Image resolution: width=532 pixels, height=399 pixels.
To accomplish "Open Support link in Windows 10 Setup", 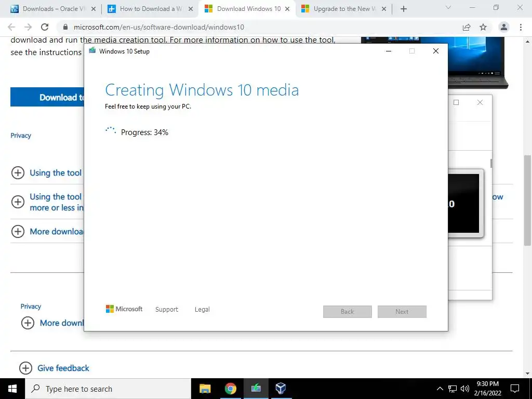I will click(167, 310).
